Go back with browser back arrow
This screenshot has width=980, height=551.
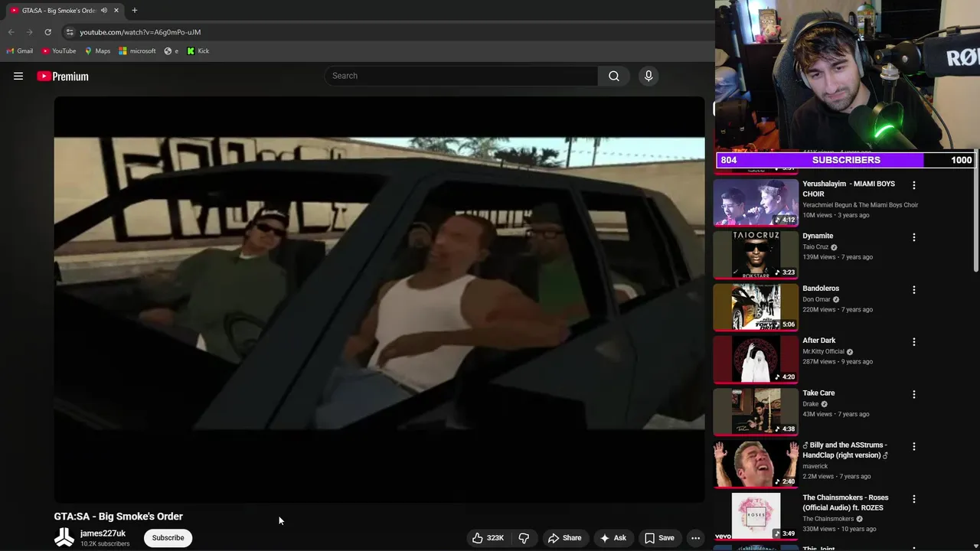point(11,32)
